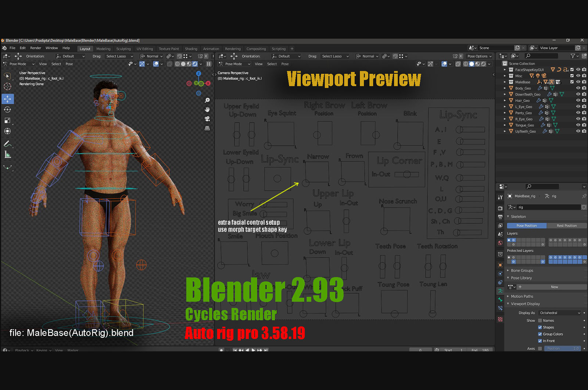
Task: Open the Bone Constraint properties tab
Action: point(500,308)
